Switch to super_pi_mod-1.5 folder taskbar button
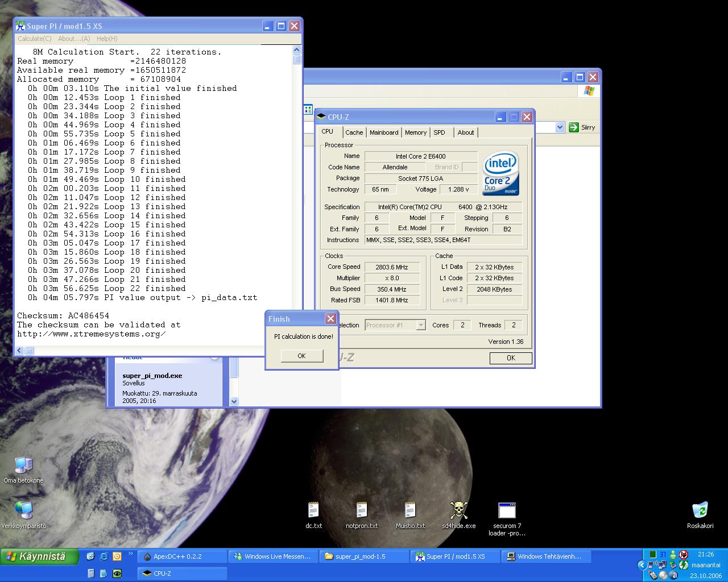 [x=364, y=556]
